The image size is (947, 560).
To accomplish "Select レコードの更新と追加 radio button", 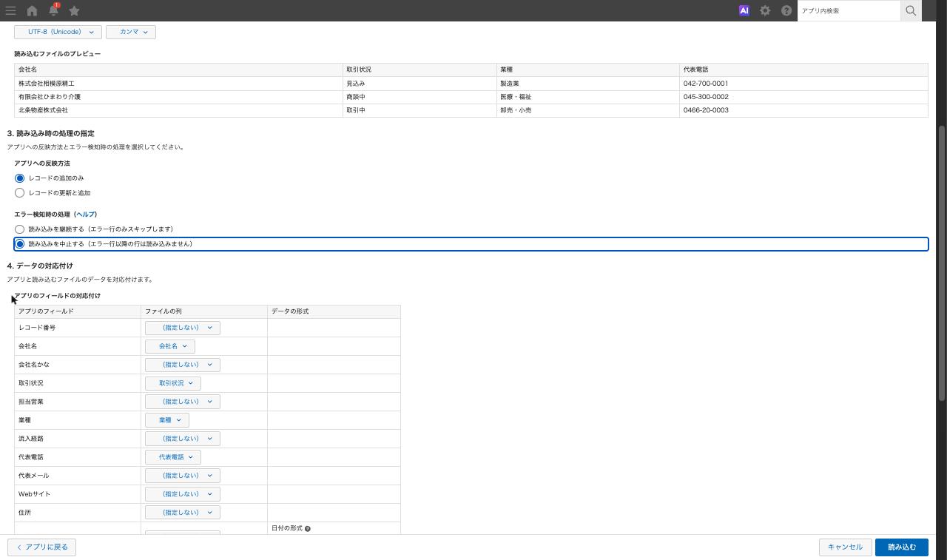I will click(x=20, y=193).
